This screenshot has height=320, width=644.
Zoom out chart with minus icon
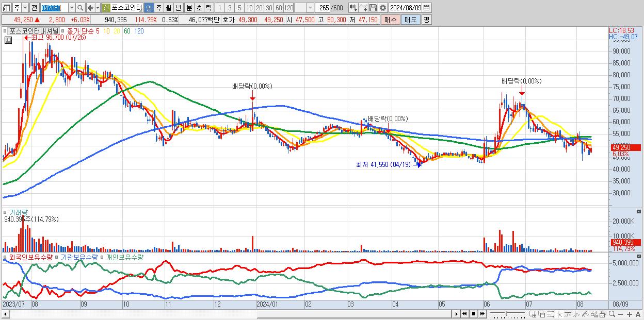point(621,314)
